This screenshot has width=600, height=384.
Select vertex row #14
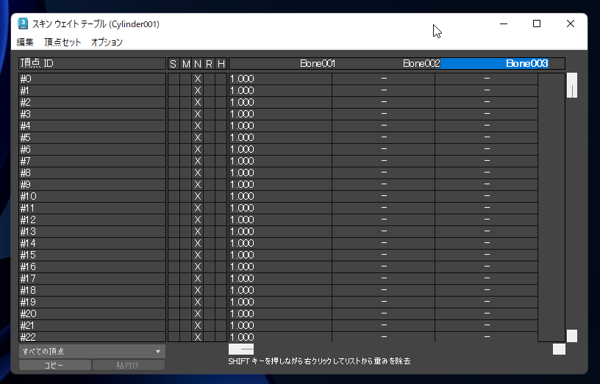coord(92,243)
